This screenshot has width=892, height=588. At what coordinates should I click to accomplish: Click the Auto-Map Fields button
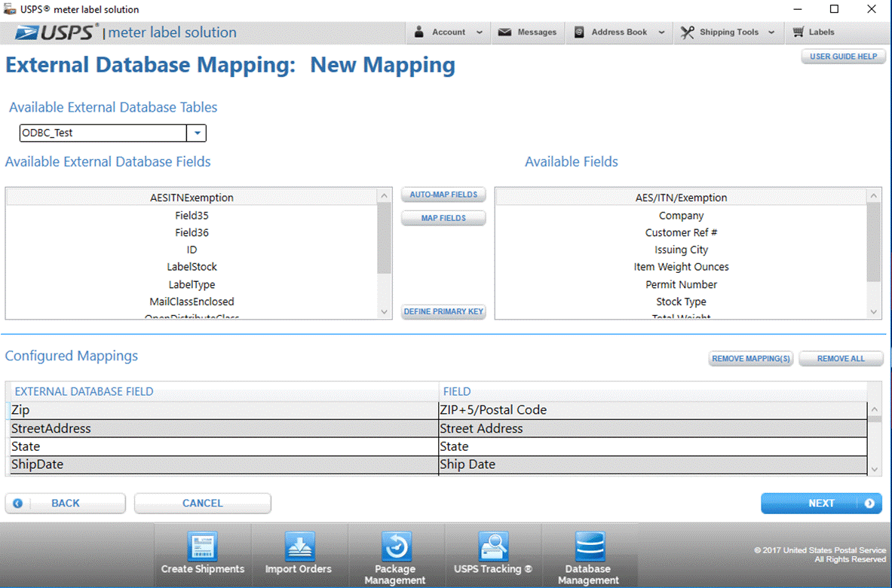click(x=443, y=194)
